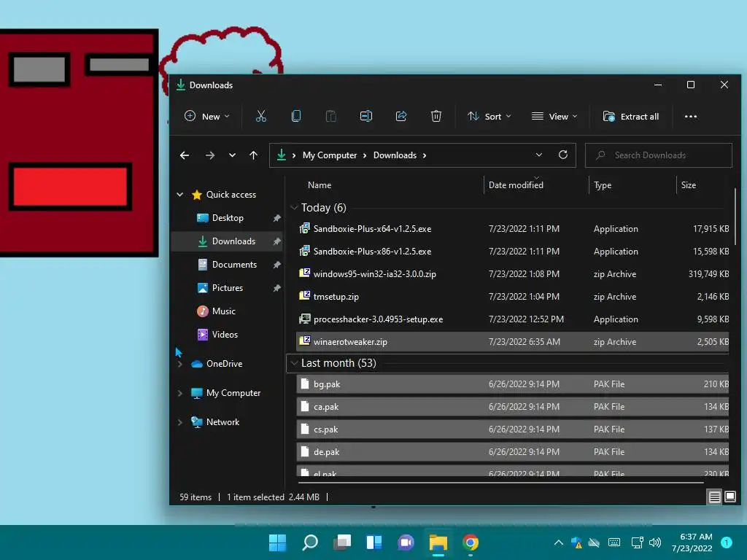This screenshot has height=560, width=747.
Task: Select the winaerotweaker.zip file
Action: [513, 342]
